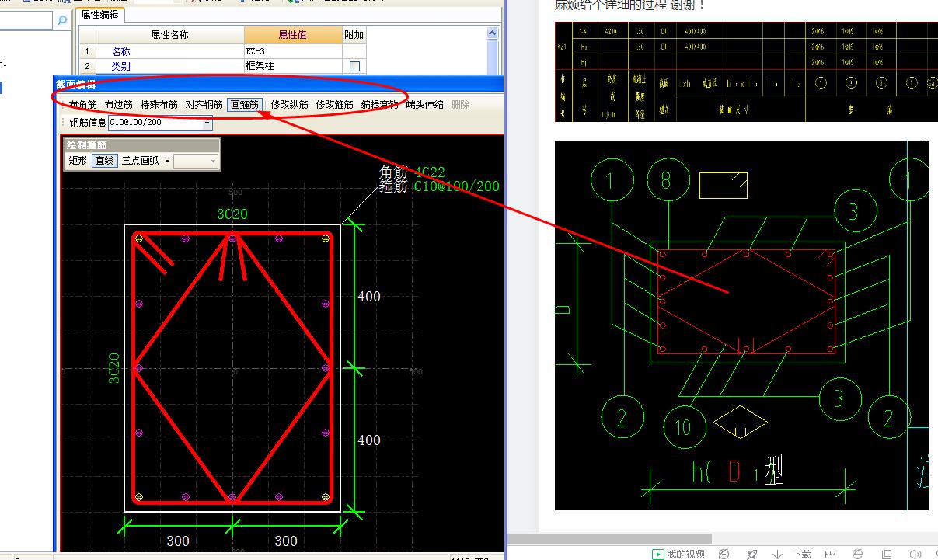Click the browser accelerator icon

(x=724, y=554)
